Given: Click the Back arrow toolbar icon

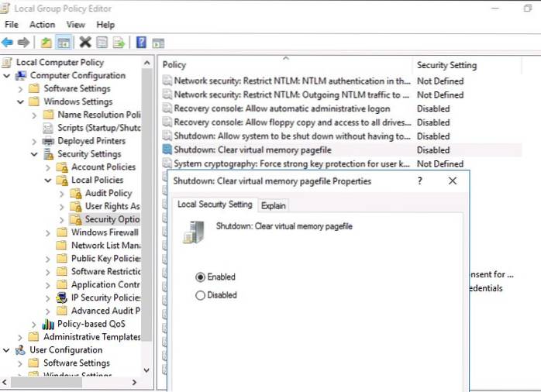Looking at the screenshot, I should (8, 42).
